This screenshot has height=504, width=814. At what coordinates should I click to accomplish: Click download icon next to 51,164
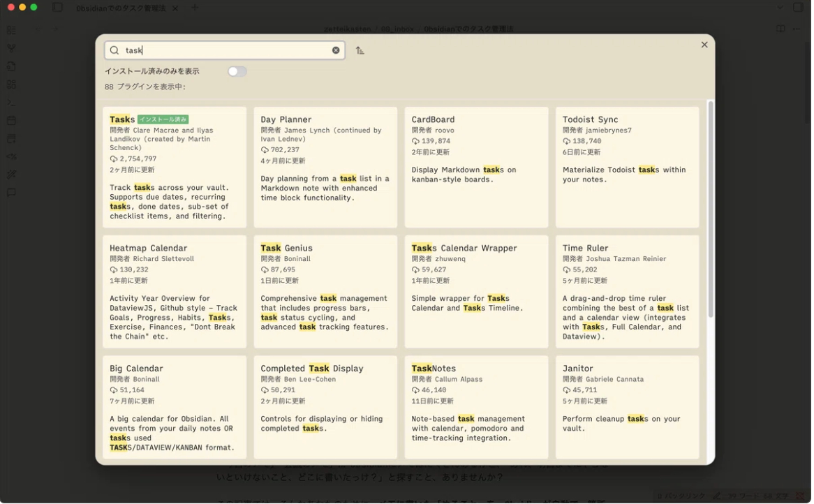click(x=114, y=390)
